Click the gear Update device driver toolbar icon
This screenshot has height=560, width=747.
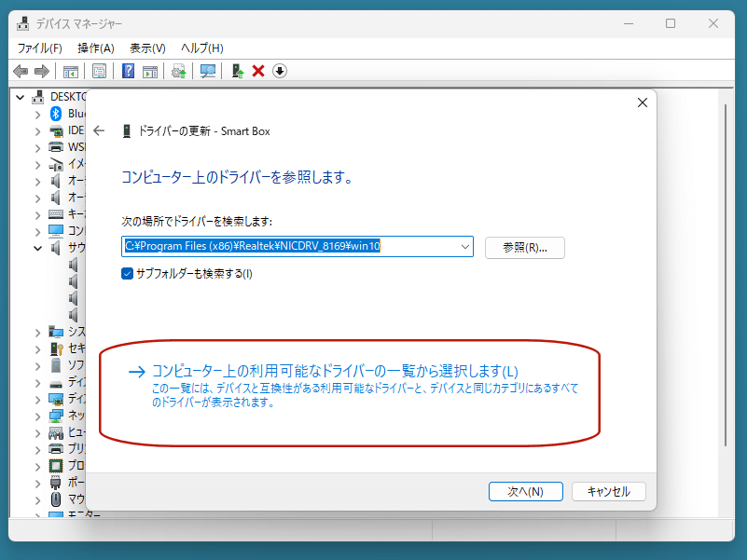tap(179, 72)
